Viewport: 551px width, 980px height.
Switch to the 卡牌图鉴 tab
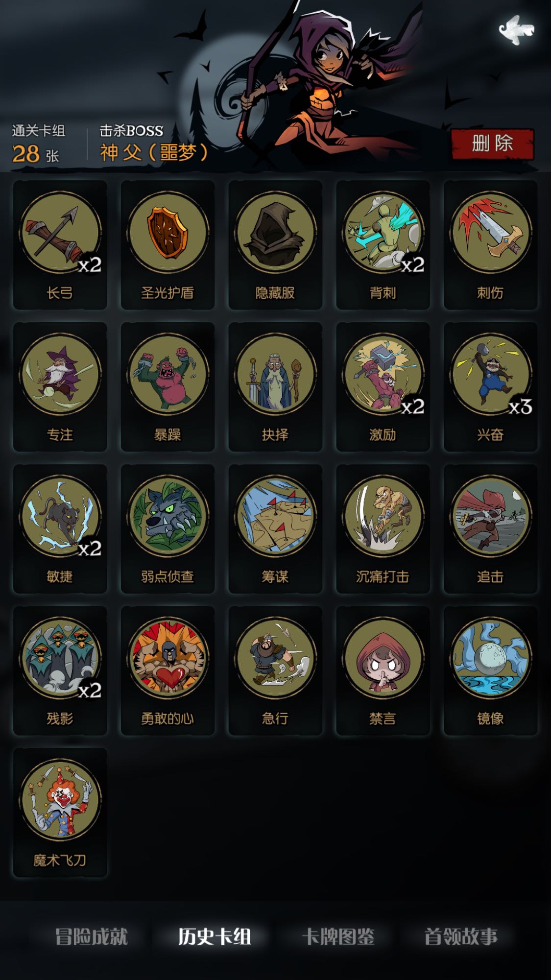(x=338, y=936)
